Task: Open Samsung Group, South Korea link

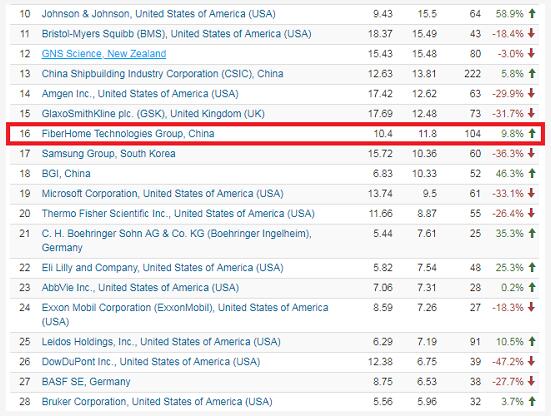Action: point(108,154)
